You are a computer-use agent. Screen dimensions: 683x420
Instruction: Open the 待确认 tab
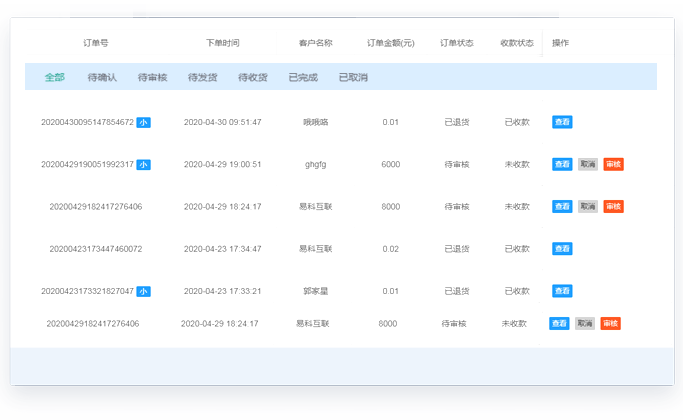tap(102, 77)
